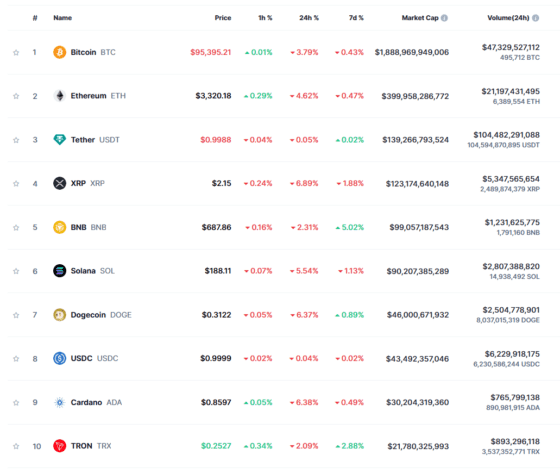Open the Volume(24h) info icon
Viewport: 560px width, 473px height.
tap(535, 18)
